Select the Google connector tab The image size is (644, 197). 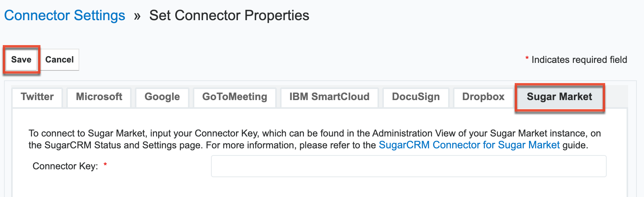(162, 97)
